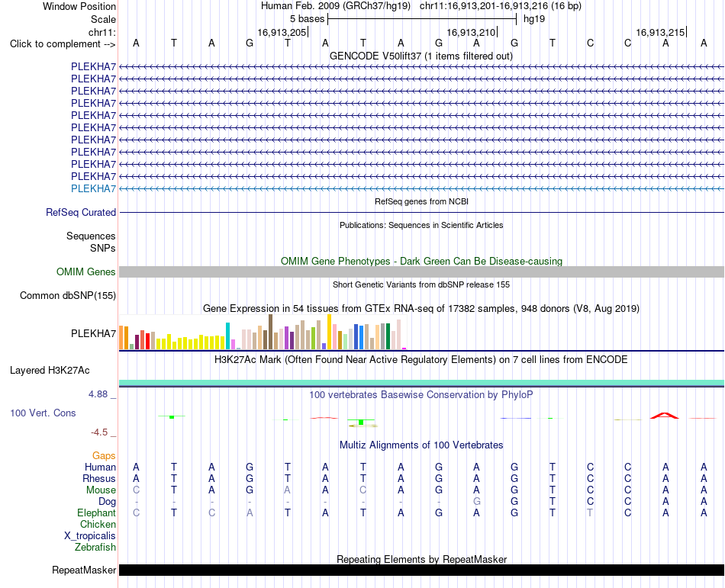
Task: Click the light-blue PLEKHA7 transcript label
Action: tap(93, 188)
